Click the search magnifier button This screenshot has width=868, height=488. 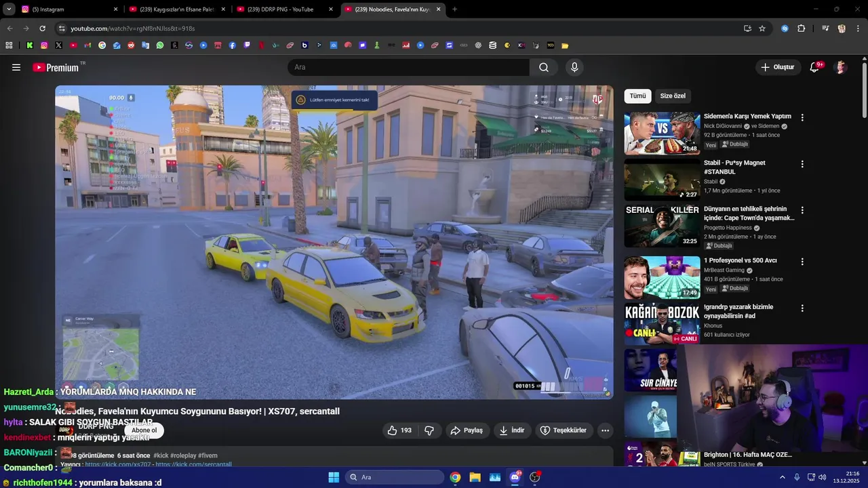(x=544, y=67)
